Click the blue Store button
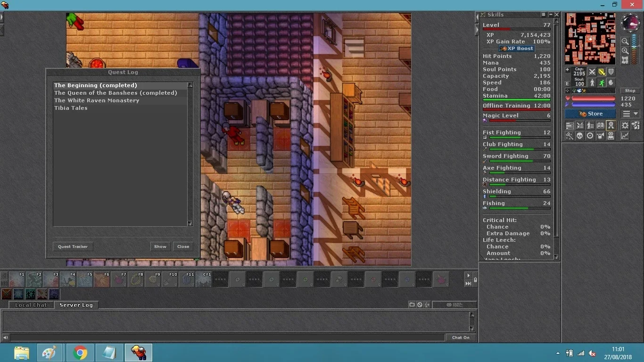The image size is (644, 362). (x=590, y=114)
